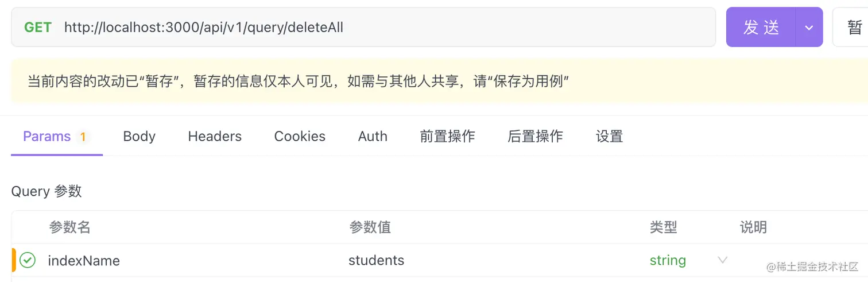Switch to the Params tab
This screenshot has height=282, width=868.
pos(47,136)
